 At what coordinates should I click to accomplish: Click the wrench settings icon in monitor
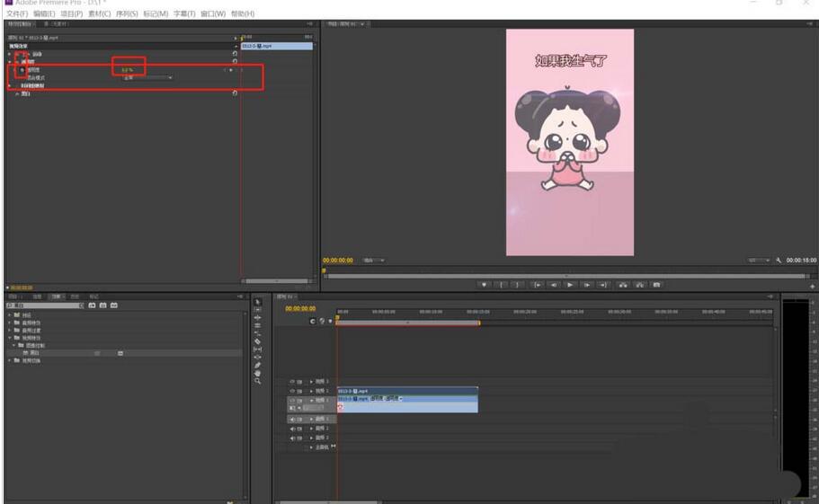pos(779,260)
